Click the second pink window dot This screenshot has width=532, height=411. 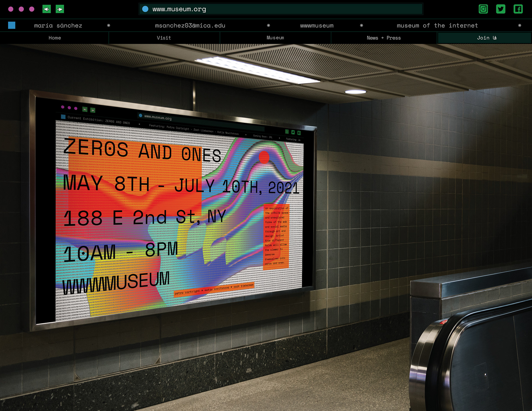click(21, 9)
